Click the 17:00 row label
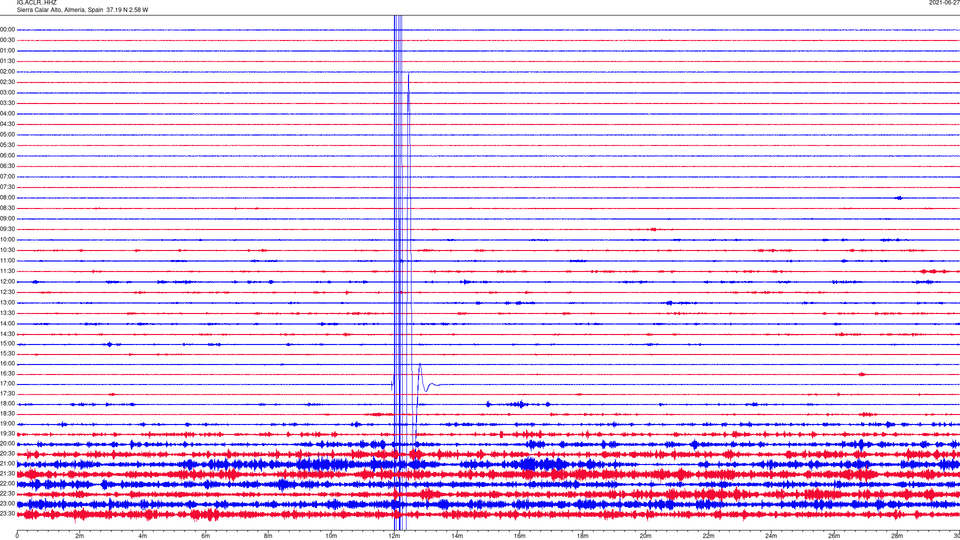Viewport: 960px width, 540px height. click(x=7, y=383)
